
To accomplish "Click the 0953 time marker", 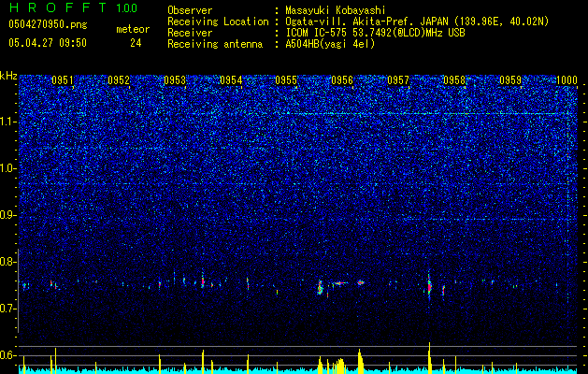I will [175, 80].
